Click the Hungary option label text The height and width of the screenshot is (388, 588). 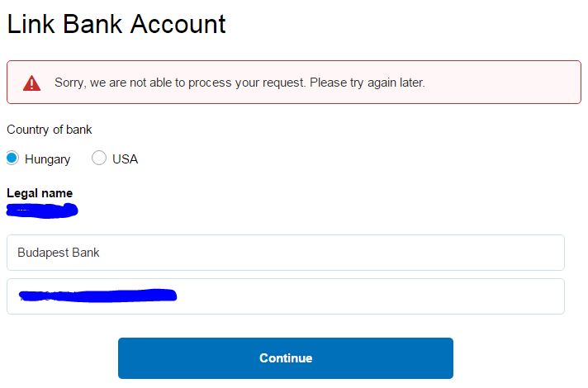coord(48,159)
